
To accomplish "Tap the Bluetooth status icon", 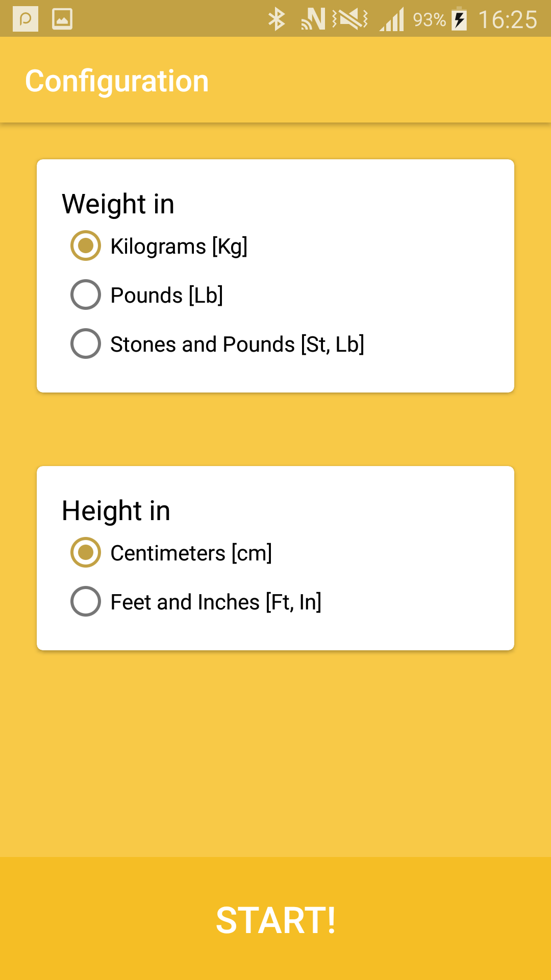I will pyautogui.click(x=277, y=19).
